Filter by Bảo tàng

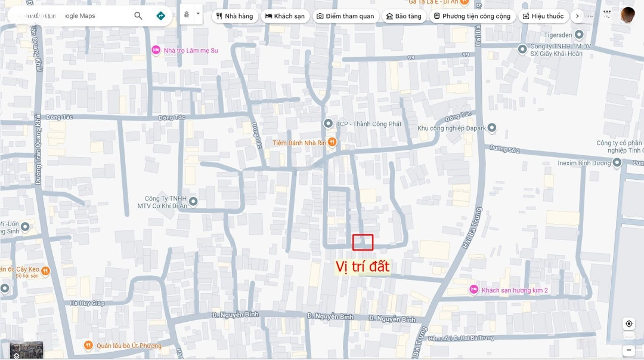tap(404, 16)
